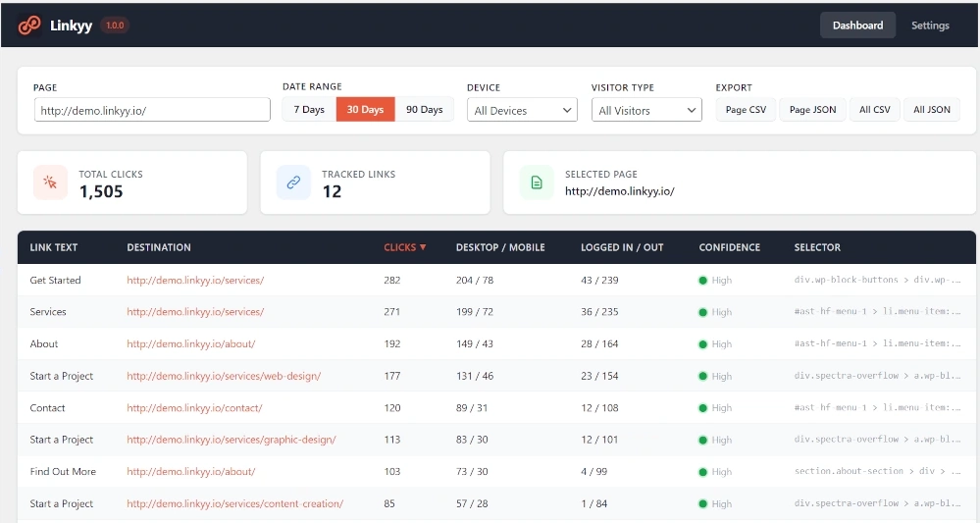The height and width of the screenshot is (523, 980).
Task: Open the All Visitors dropdown
Action: click(x=646, y=110)
